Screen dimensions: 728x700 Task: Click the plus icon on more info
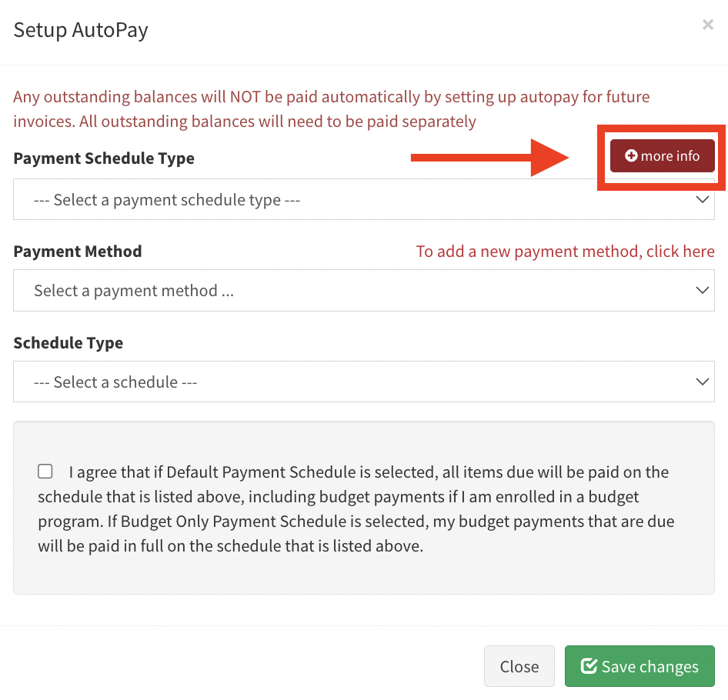point(631,156)
